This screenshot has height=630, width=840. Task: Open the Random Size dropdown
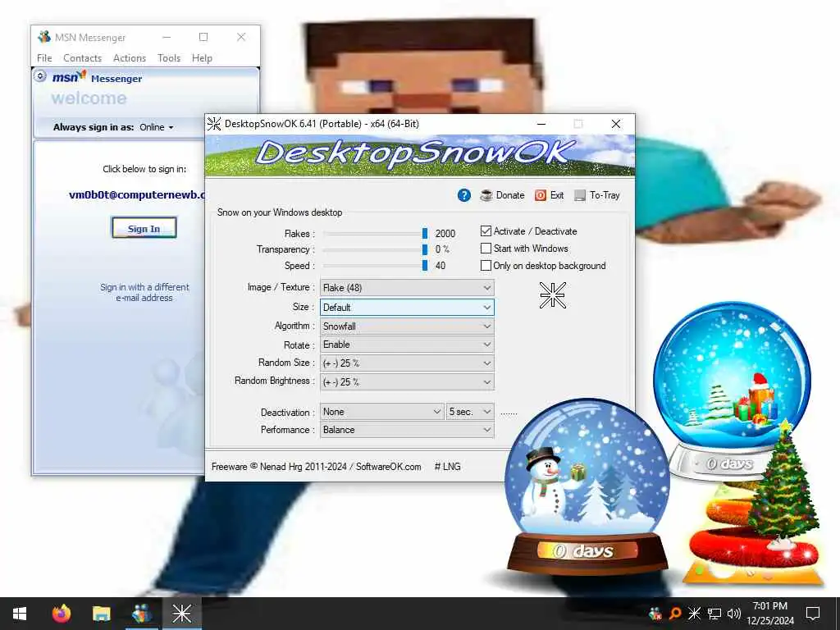coord(407,363)
